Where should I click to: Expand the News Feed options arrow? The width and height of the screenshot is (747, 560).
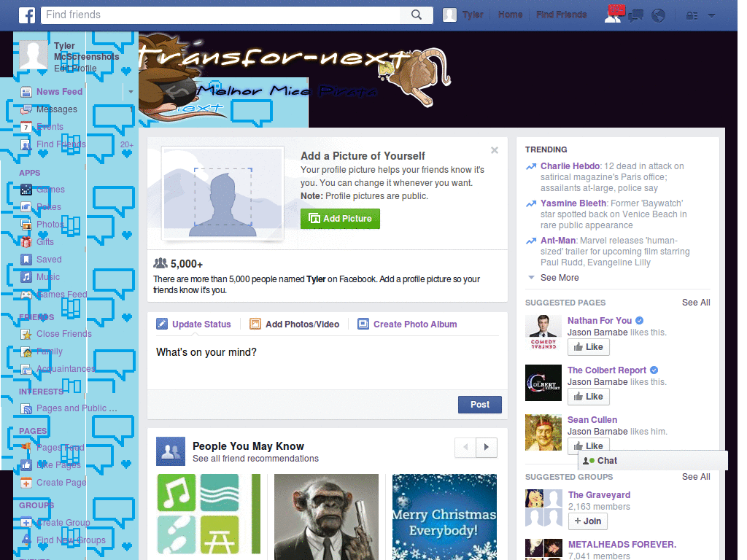click(x=130, y=91)
